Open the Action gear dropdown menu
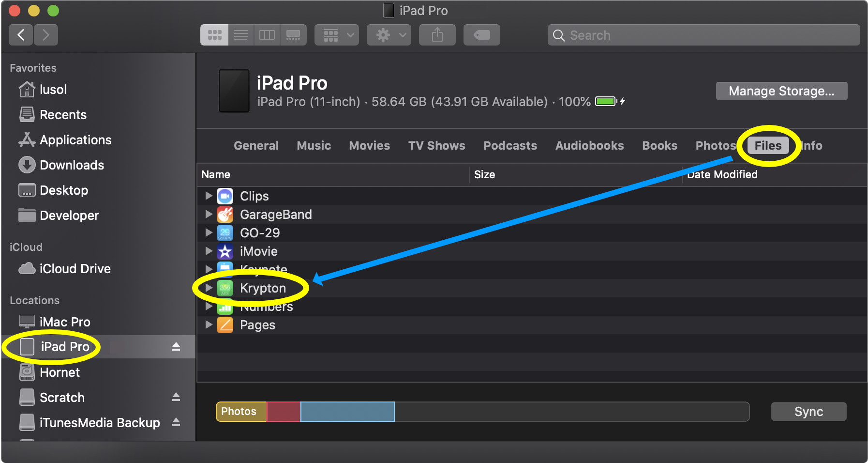Image resolution: width=868 pixels, height=463 pixels. 389,35
